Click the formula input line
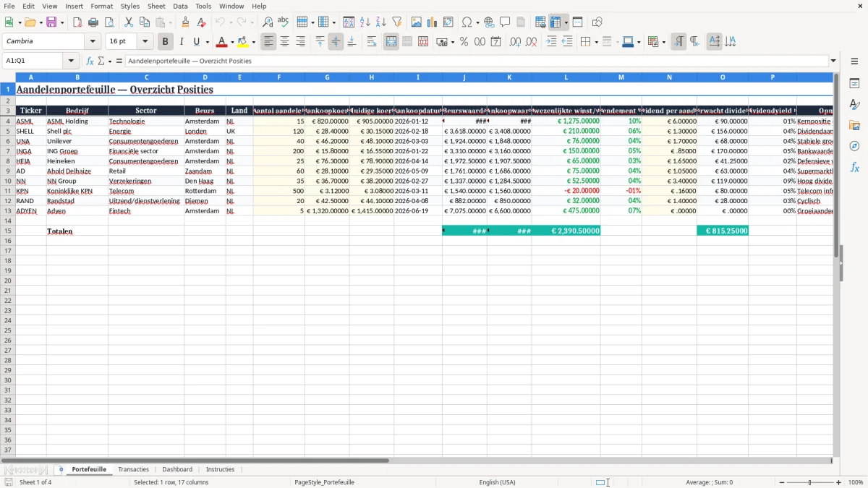 tap(476, 61)
